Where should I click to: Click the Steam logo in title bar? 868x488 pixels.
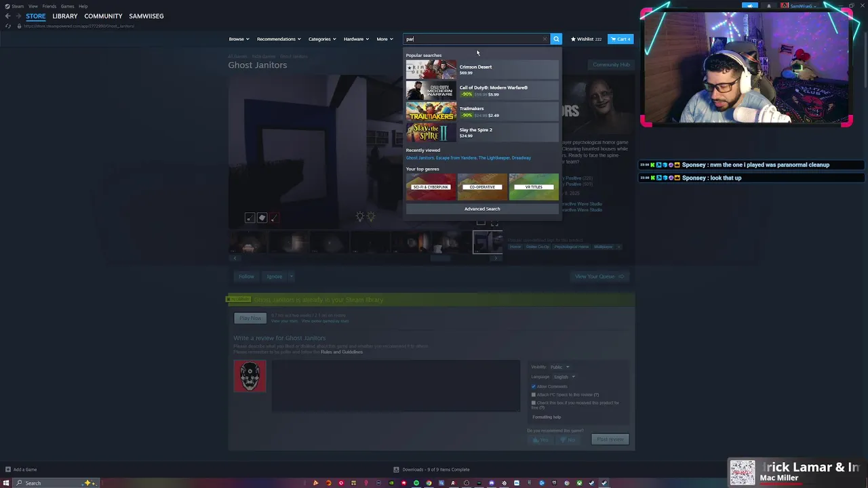click(x=7, y=6)
